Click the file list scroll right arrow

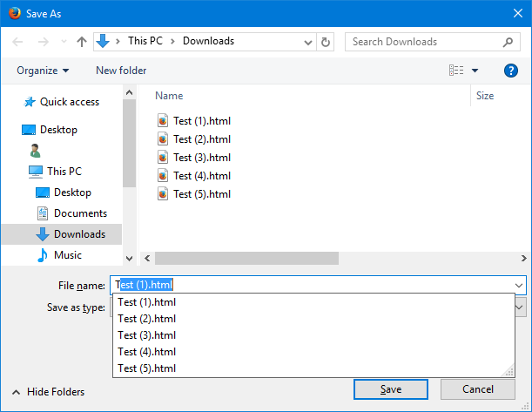tap(523, 259)
